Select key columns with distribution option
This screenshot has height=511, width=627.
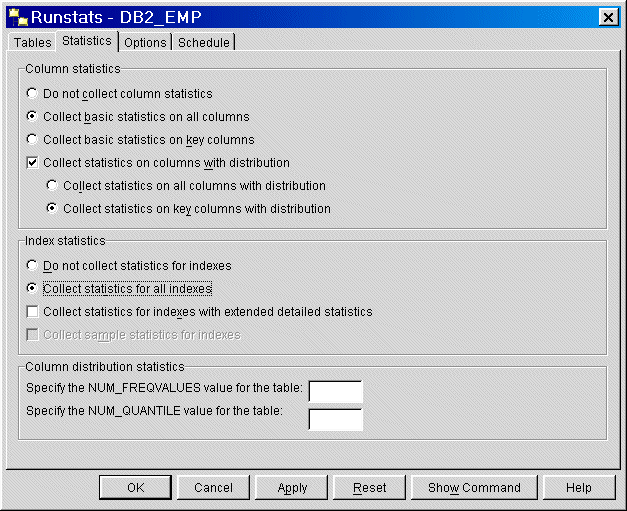tap(53, 209)
